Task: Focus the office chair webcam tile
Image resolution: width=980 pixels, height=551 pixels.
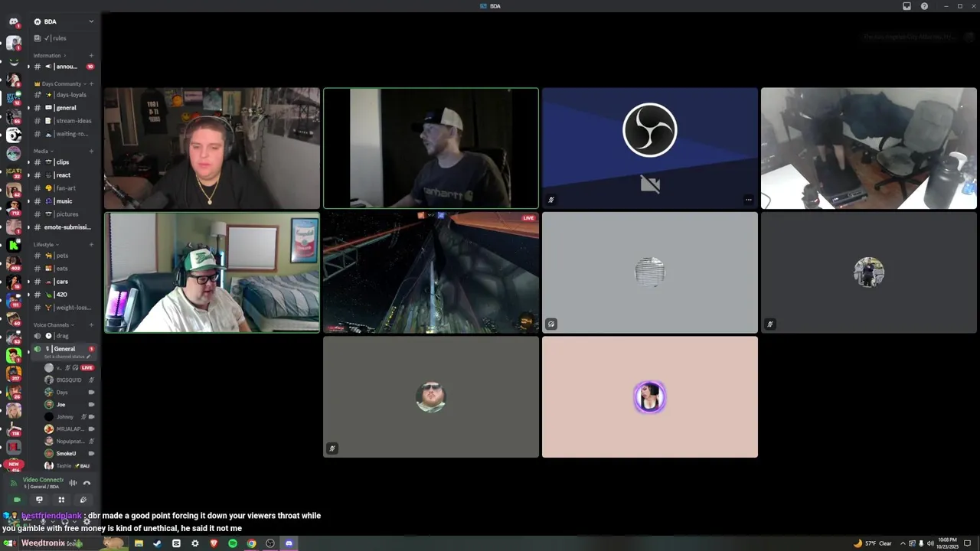Action: [869, 148]
